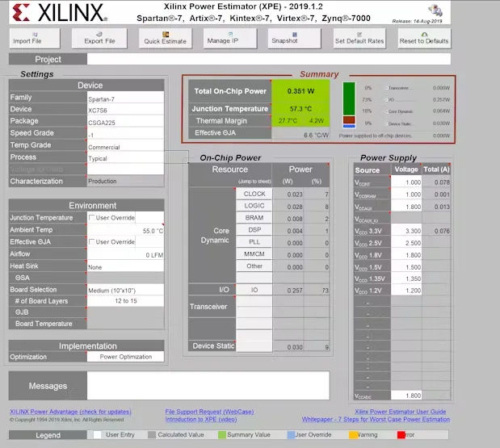
Task: Click the Vcco 2.5V voltage field 2.500
Action: click(x=406, y=242)
